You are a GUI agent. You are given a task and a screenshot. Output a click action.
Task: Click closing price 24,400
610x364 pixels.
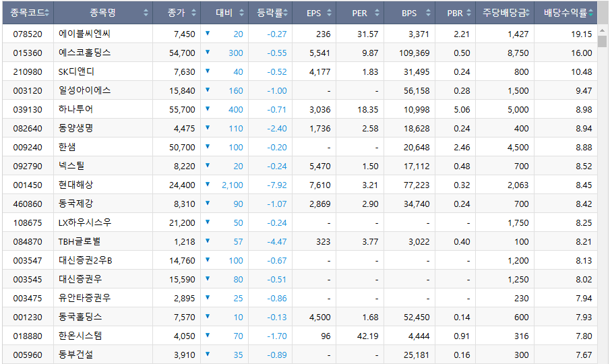coord(182,185)
